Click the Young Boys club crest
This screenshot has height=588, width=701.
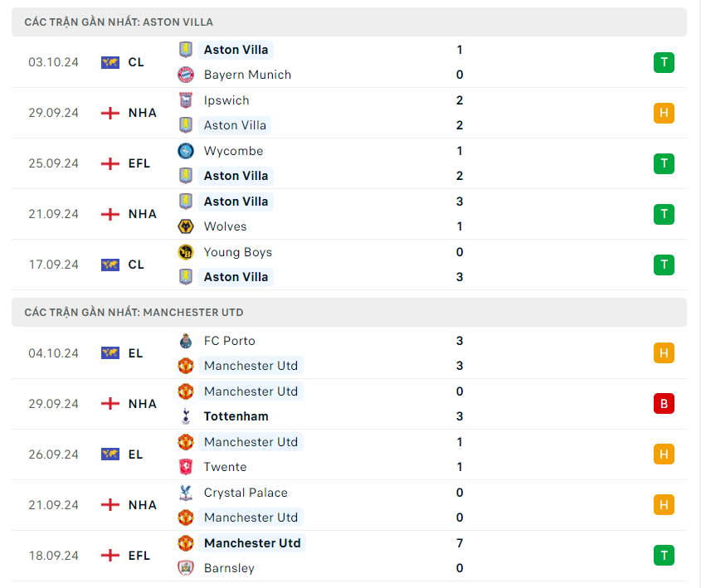pos(186,252)
